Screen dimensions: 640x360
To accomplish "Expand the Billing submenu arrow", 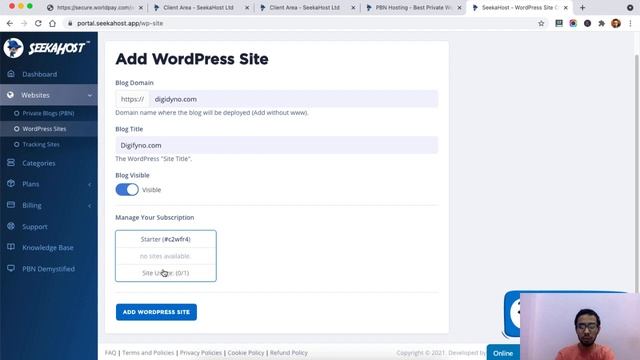I will [90, 205].
